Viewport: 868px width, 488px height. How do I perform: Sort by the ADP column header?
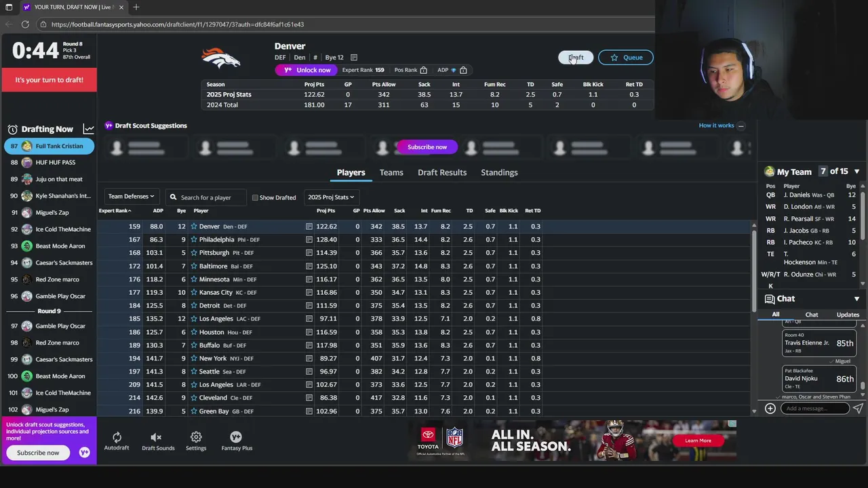[157, 211]
